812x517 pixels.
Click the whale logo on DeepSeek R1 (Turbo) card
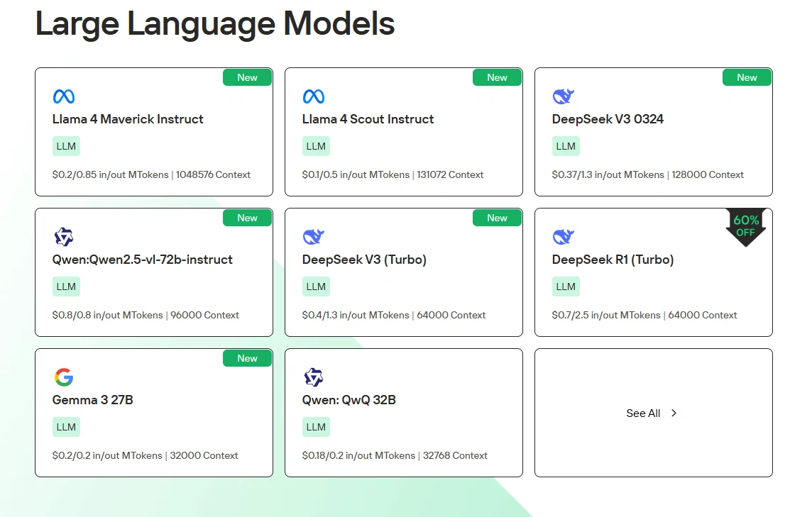point(564,237)
